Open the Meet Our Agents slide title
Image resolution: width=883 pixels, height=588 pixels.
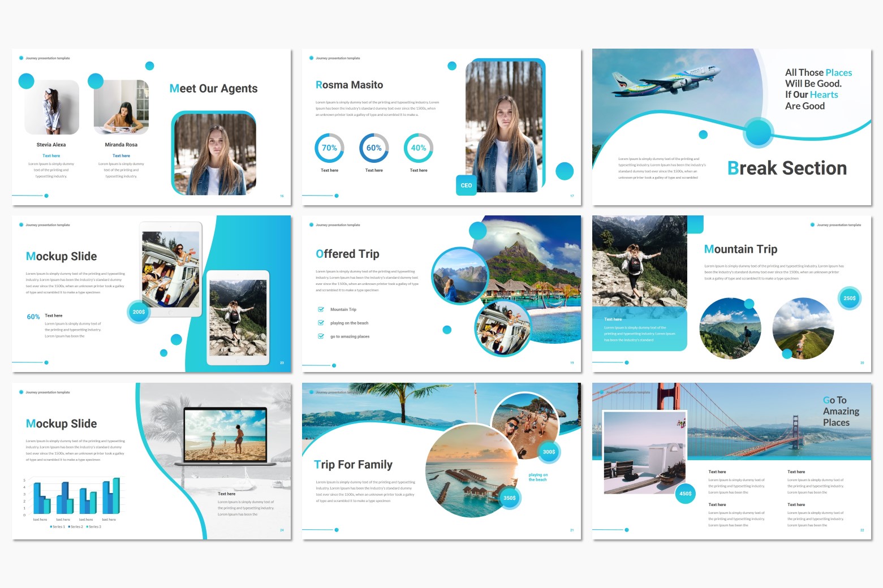point(213,89)
